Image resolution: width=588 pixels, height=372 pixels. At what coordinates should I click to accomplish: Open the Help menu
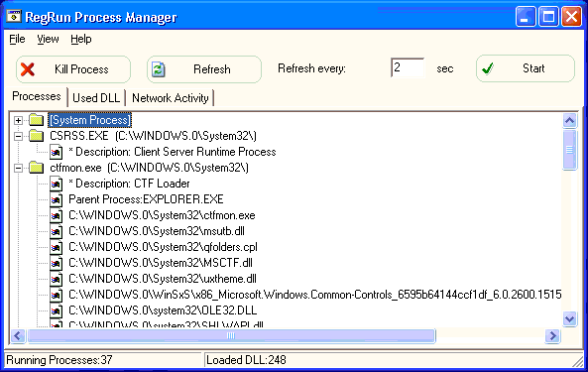coord(81,39)
